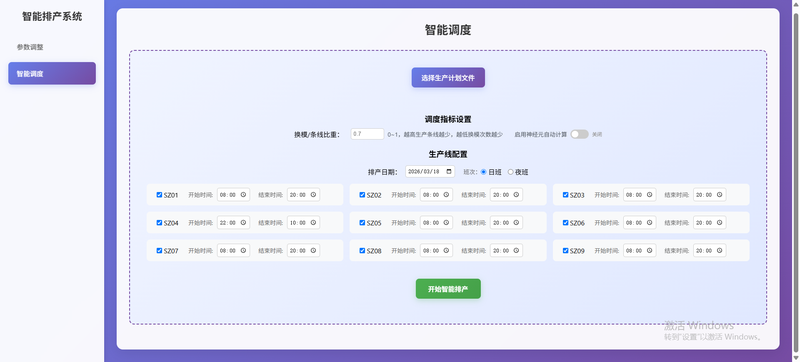
Task: Uncheck the SZ07 production line checkbox
Action: point(159,250)
